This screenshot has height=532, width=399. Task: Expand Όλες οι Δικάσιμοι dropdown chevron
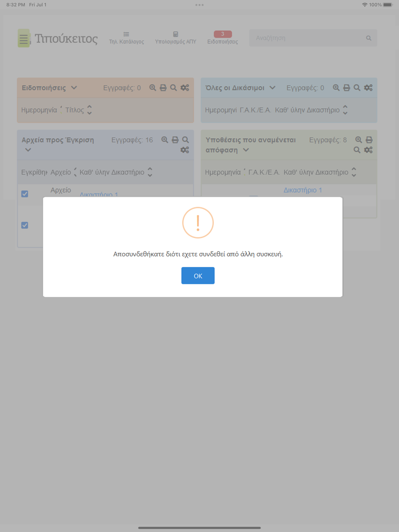pyautogui.click(x=273, y=88)
